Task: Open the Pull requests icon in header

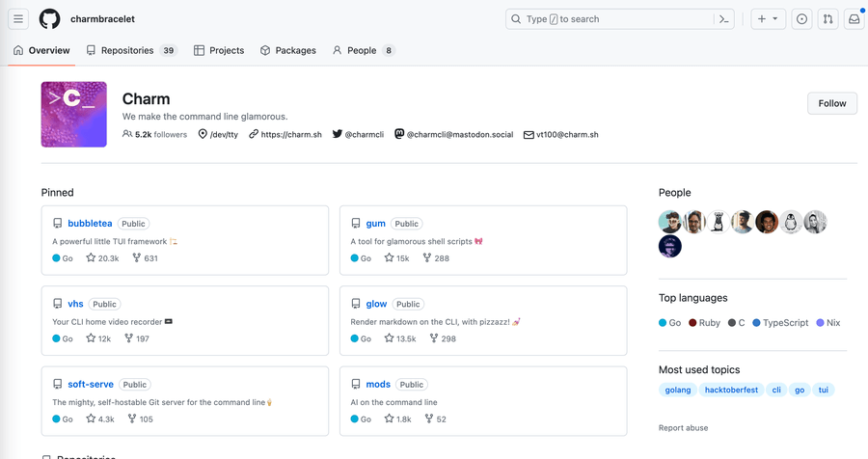Action: [828, 19]
